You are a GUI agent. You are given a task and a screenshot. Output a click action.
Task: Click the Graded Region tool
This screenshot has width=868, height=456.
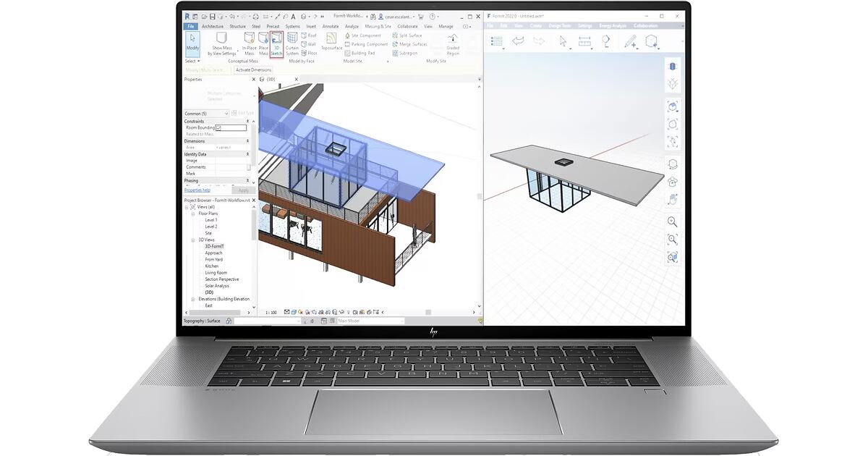click(x=452, y=43)
